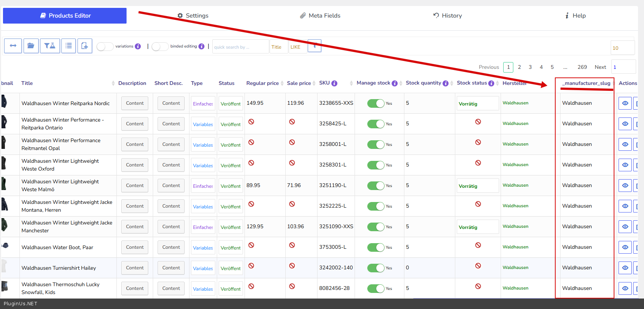
Task: Open the LIKE search condition dropdown
Action: [298, 47]
